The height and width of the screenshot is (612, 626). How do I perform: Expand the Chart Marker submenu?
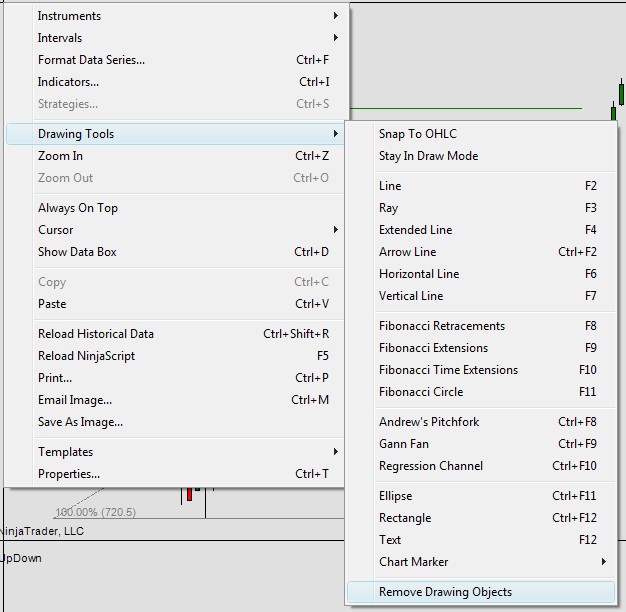[x=481, y=561]
